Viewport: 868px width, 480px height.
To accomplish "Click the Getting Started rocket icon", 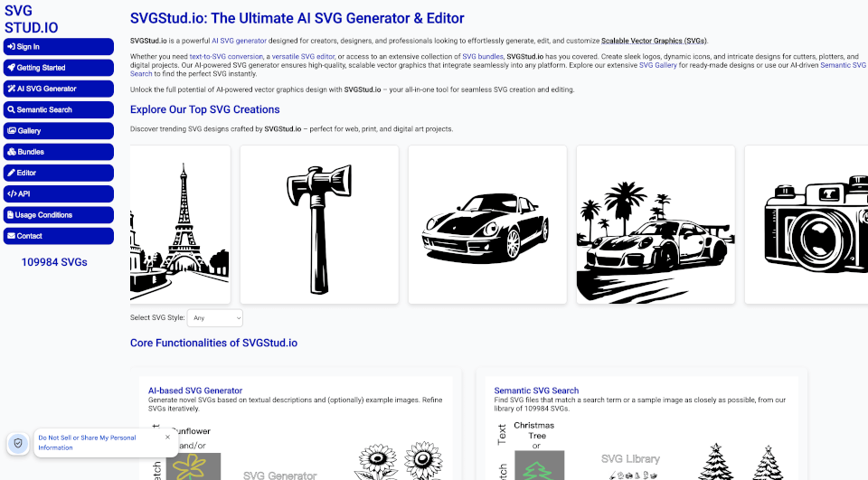I will (x=11, y=68).
